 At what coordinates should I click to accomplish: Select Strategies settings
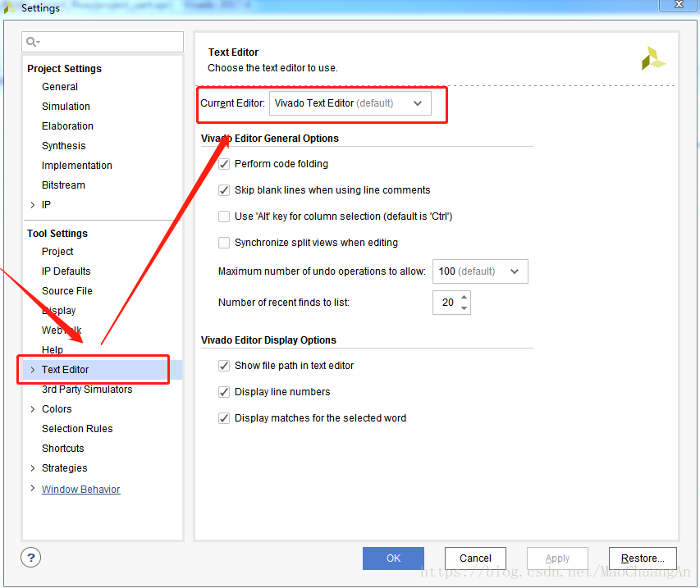(64, 468)
